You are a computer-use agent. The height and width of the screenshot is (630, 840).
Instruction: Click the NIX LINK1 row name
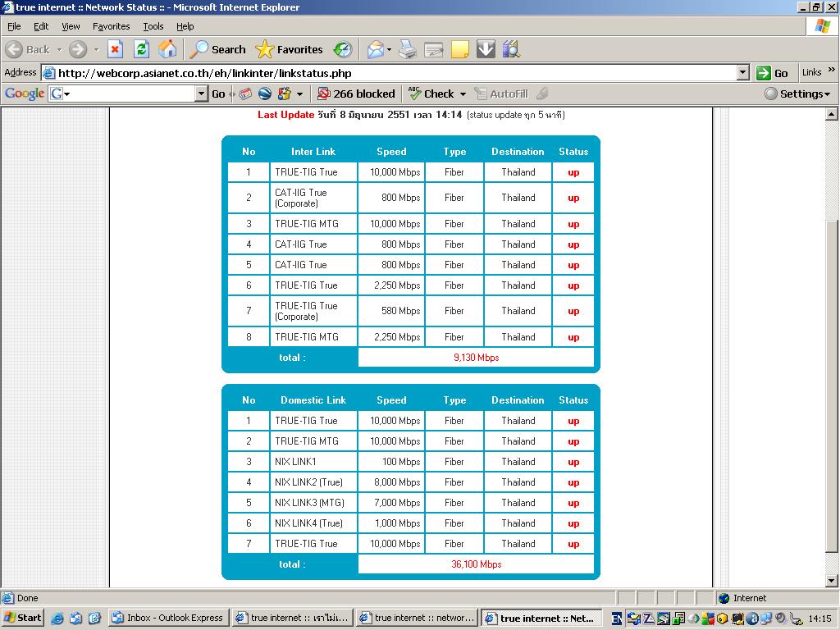pyautogui.click(x=295, y=462)
